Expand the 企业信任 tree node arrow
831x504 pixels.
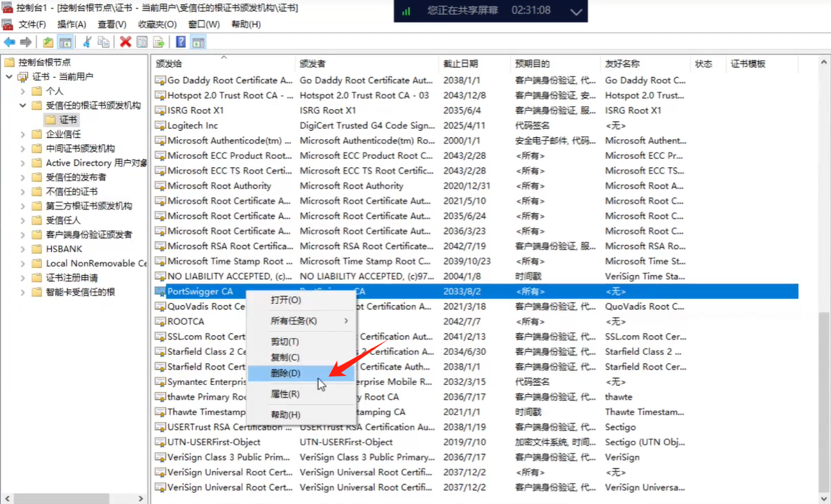coord(23,134)
